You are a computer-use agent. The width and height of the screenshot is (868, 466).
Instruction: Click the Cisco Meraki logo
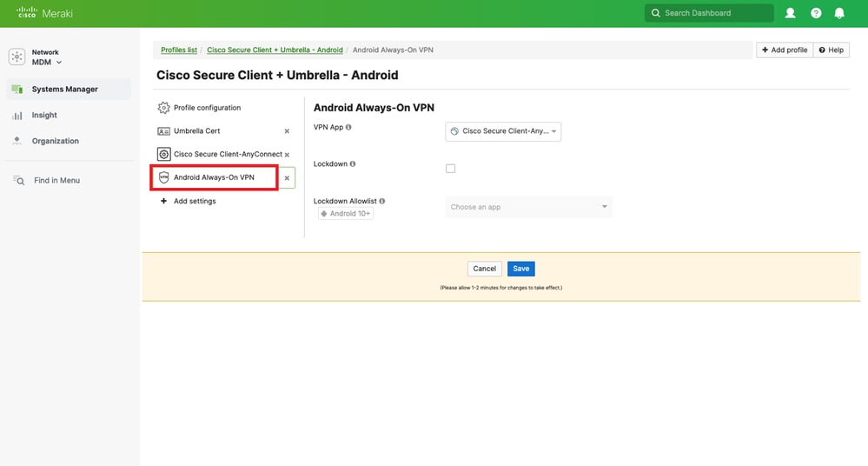[45, 13]
